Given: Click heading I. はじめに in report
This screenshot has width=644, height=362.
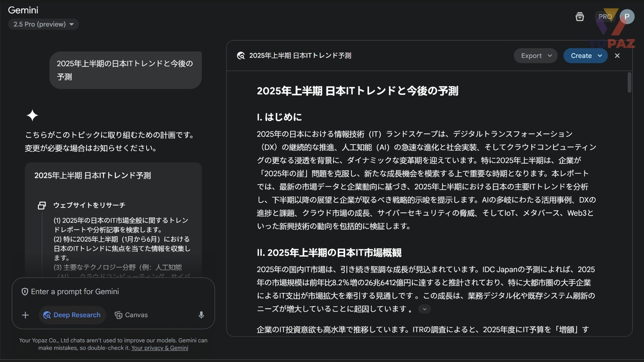Looking at the screenshot, I should 279,117.
